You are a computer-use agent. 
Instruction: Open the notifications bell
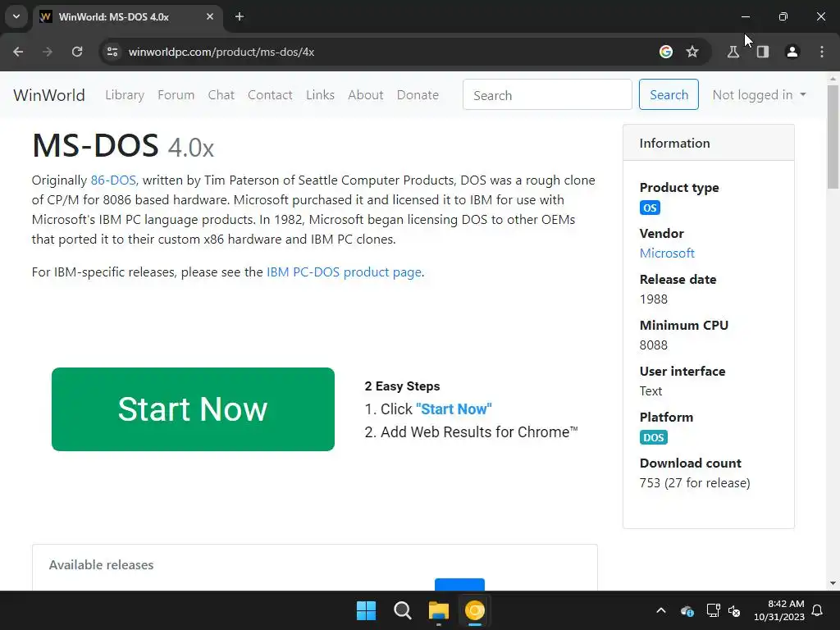818,610
